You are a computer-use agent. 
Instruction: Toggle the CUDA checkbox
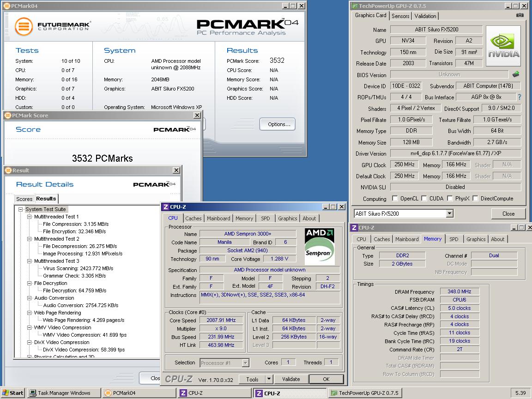pos(424,198)
